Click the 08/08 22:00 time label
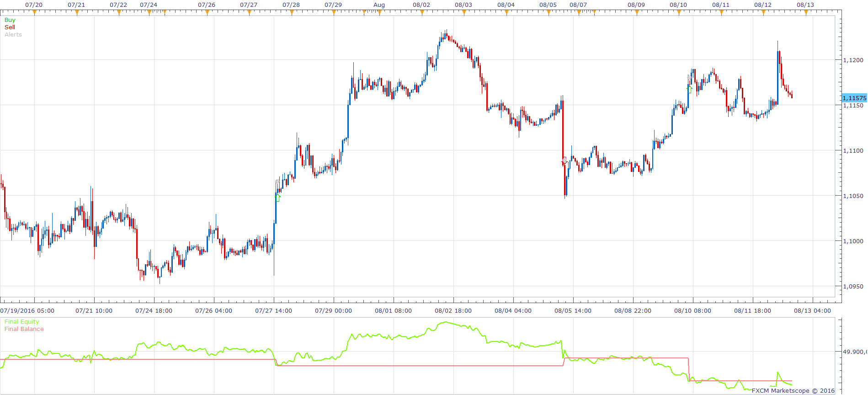 click(633, 311)
